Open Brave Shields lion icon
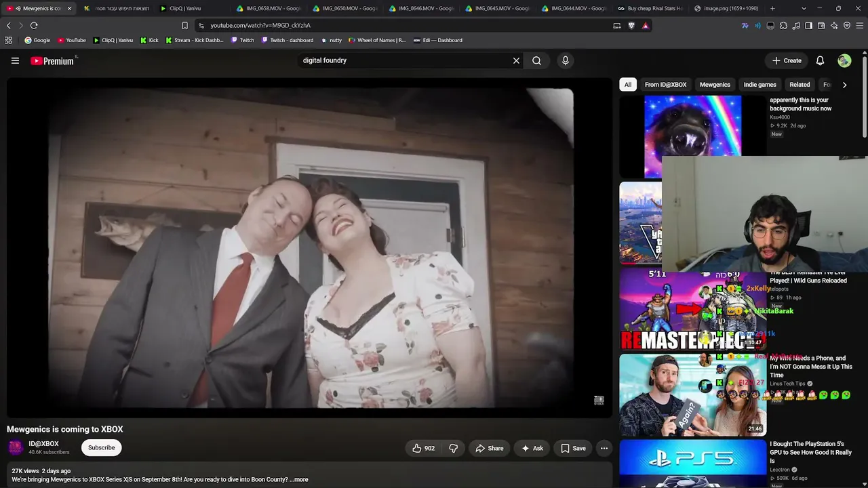The image size is (868, 488). [631, 26]
